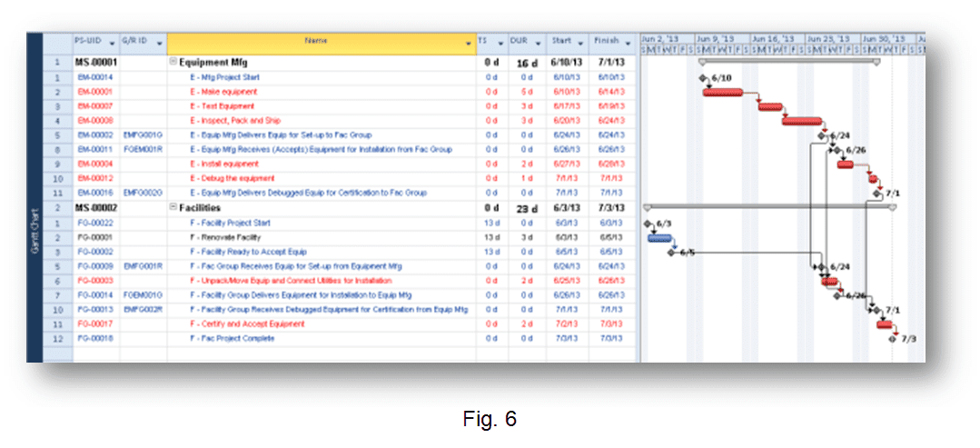Select the 6/10 Mfg Project Start milestone diamond
Screen dimensions: 980x448
pos(702,77)
